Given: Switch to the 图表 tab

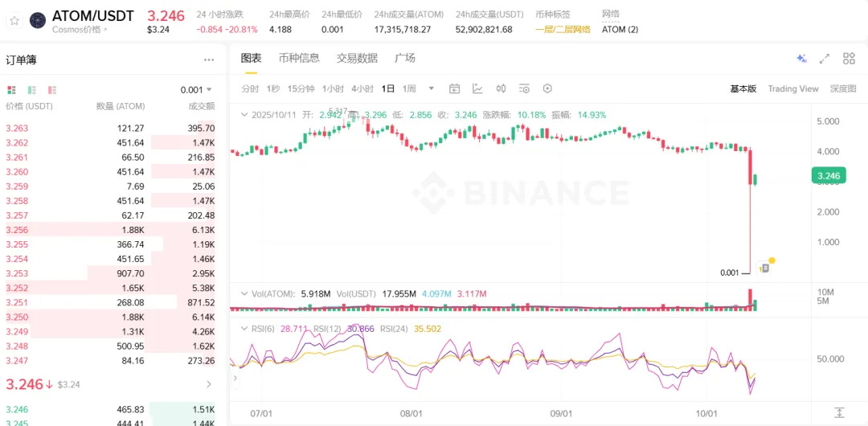Looking at the screenshot, I should tap(252, 58).
